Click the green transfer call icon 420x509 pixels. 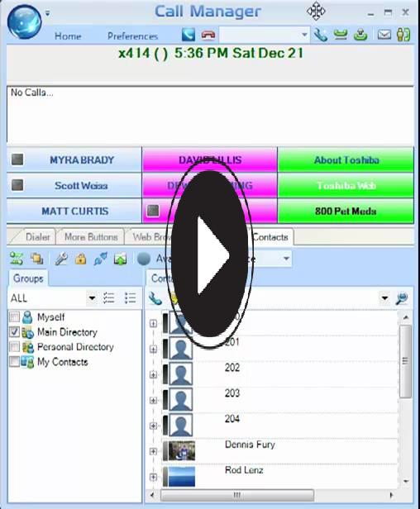point(360,35)
